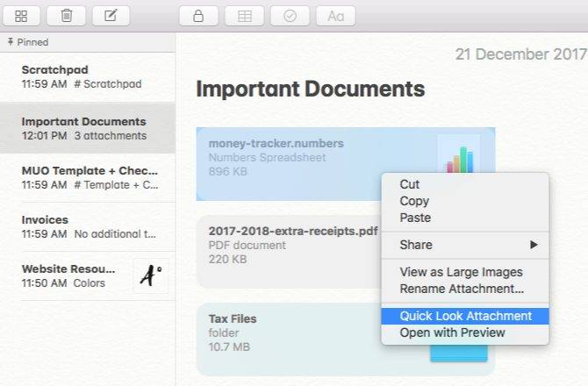Viewport: 588px width, 386px height.
Task: Collapse the Pinned section header
Action: tap(26, 42)
